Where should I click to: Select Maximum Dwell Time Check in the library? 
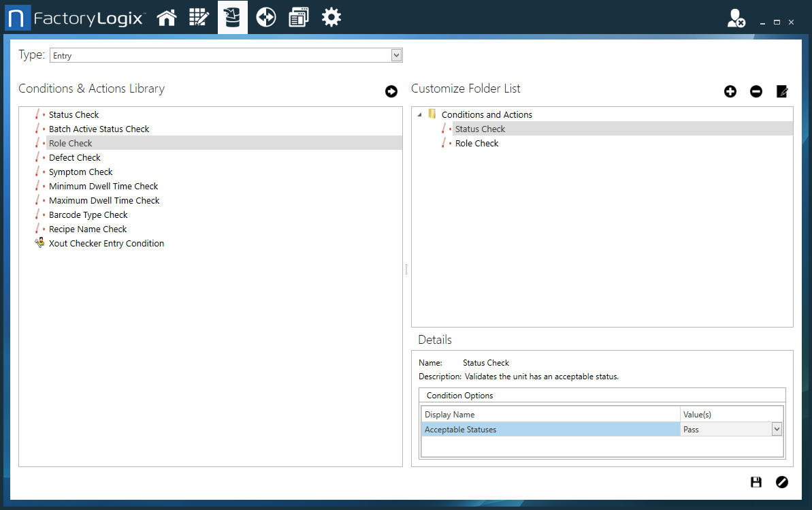click(x=104, y=200)
